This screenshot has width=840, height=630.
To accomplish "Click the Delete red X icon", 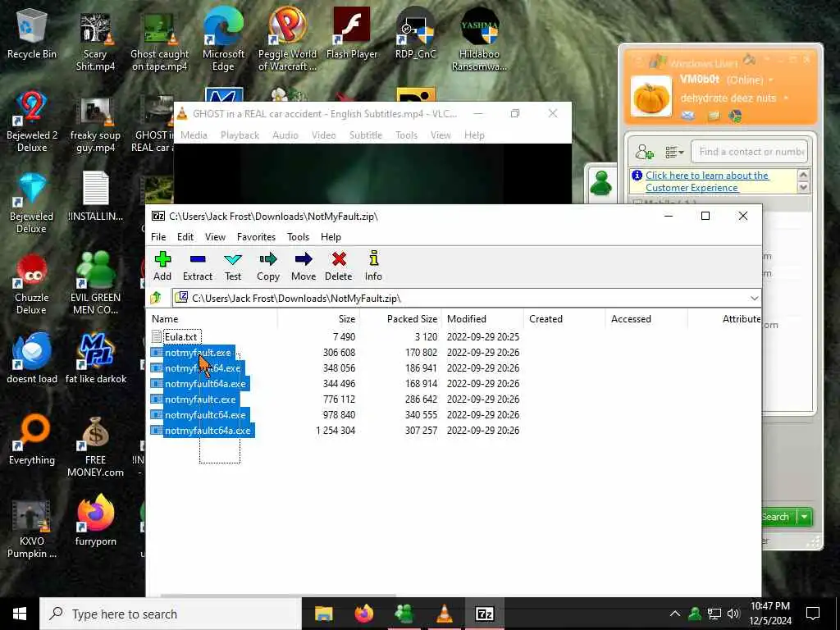I will coord(339,266).
